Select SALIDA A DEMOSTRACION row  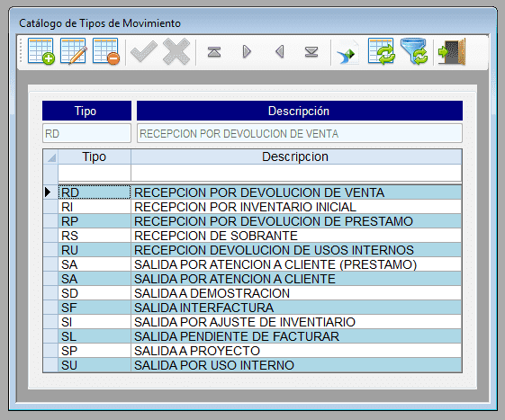pos(296,293)
